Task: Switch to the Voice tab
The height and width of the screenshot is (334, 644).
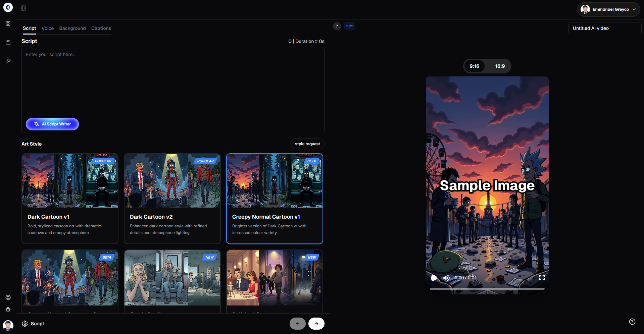Action: [48, 29]
